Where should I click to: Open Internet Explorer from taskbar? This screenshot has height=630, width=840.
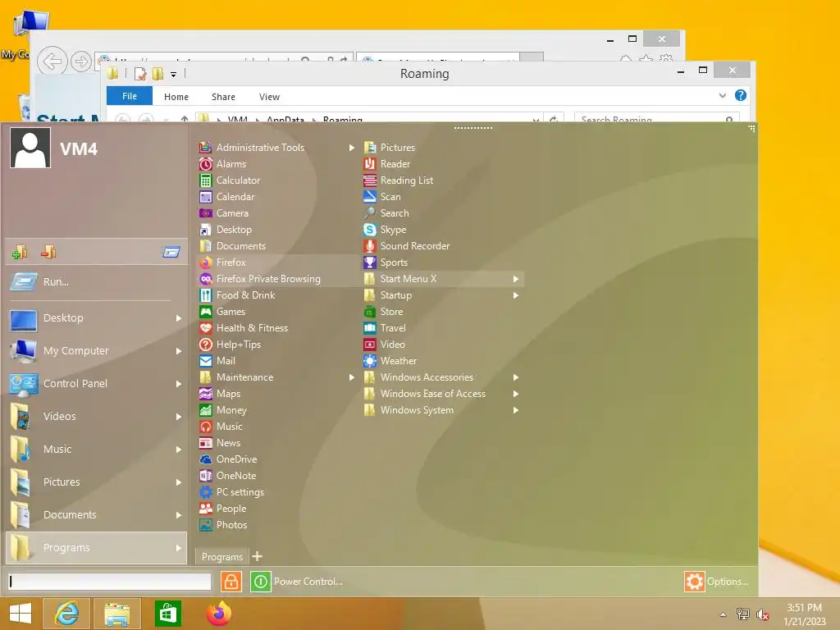(66, 614)
